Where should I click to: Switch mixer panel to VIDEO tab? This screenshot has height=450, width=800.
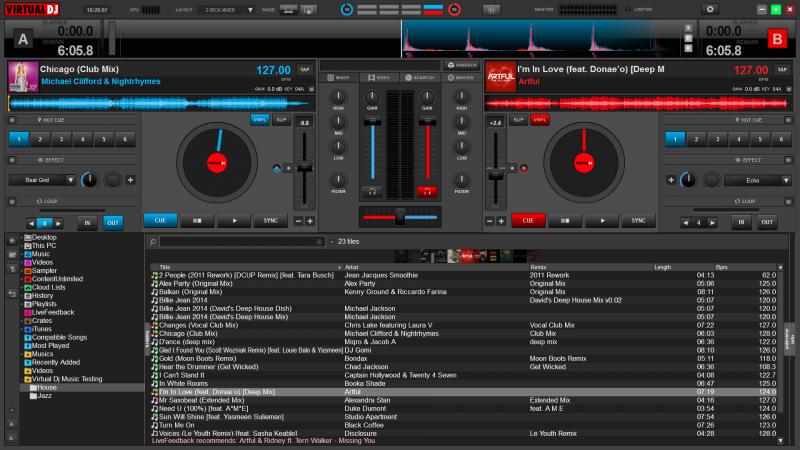[379, 78]
